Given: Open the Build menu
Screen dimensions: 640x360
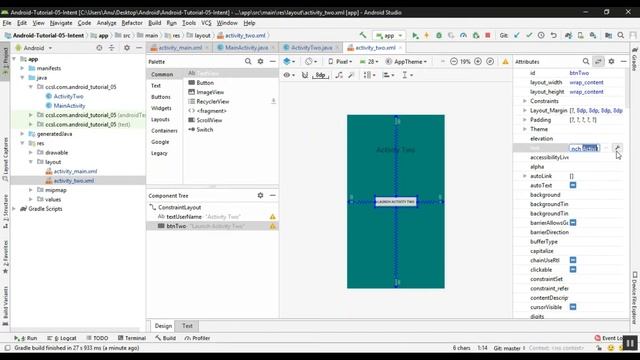Looking at the screenshot, I should point(155,23).
